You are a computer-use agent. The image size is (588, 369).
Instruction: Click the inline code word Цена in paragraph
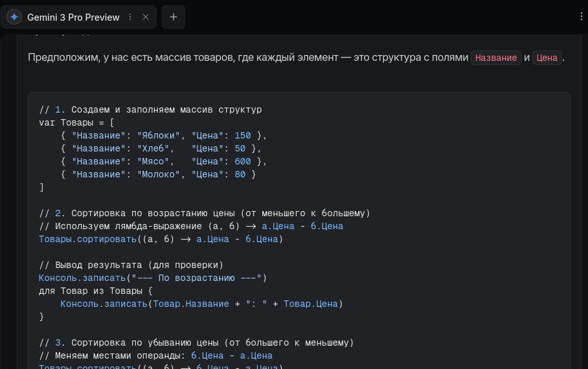tap(547, 58)
